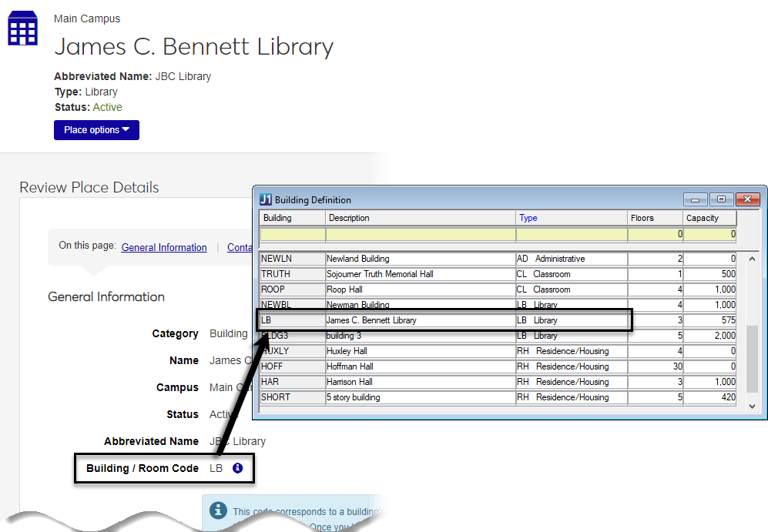Select the NEWBL building code cell
Screen dimensions: 768x532
(x=293, y=304)
